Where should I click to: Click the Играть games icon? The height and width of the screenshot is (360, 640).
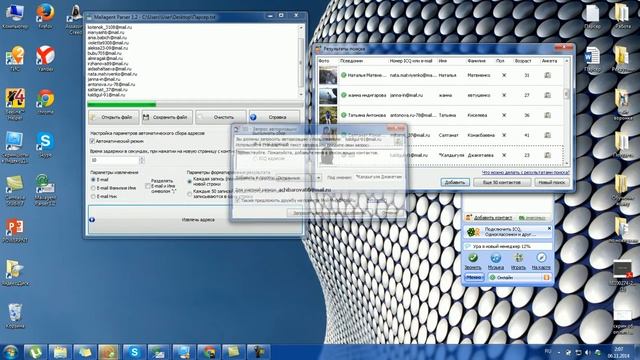pos(518,258)
